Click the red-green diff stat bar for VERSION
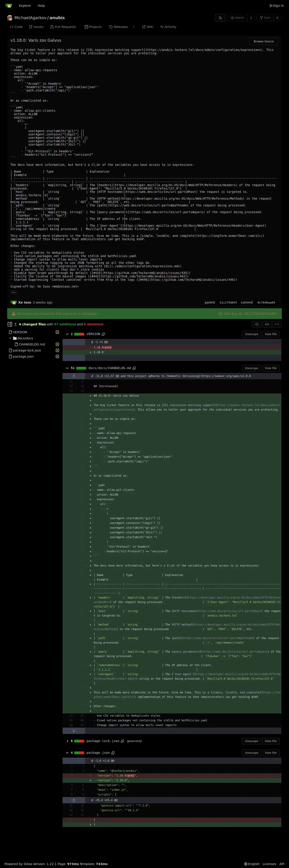289x868 pixels. click(x=79, y=334)
